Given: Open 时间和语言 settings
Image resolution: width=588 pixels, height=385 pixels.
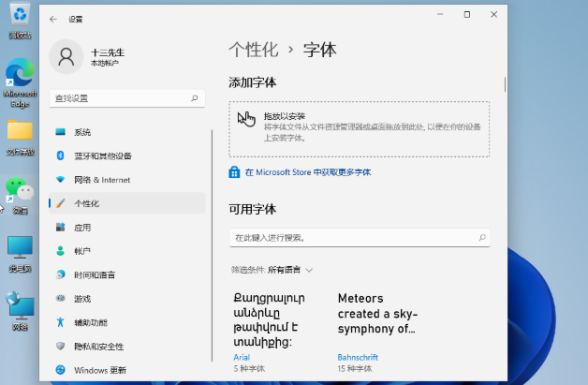Looking at the screenshot, I should tap(95, 274).
